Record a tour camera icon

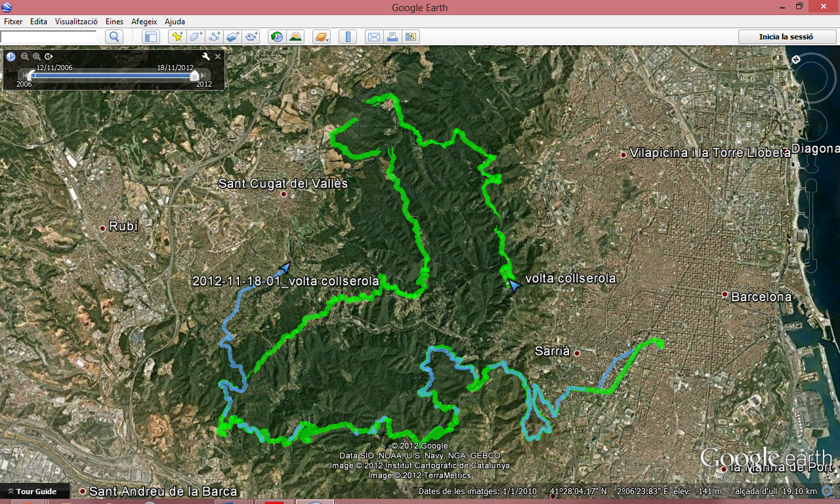tap(251, 37)
